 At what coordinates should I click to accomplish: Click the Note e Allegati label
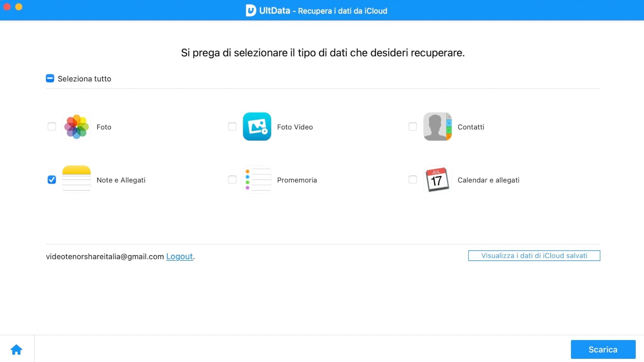click(x=121, y=180)
